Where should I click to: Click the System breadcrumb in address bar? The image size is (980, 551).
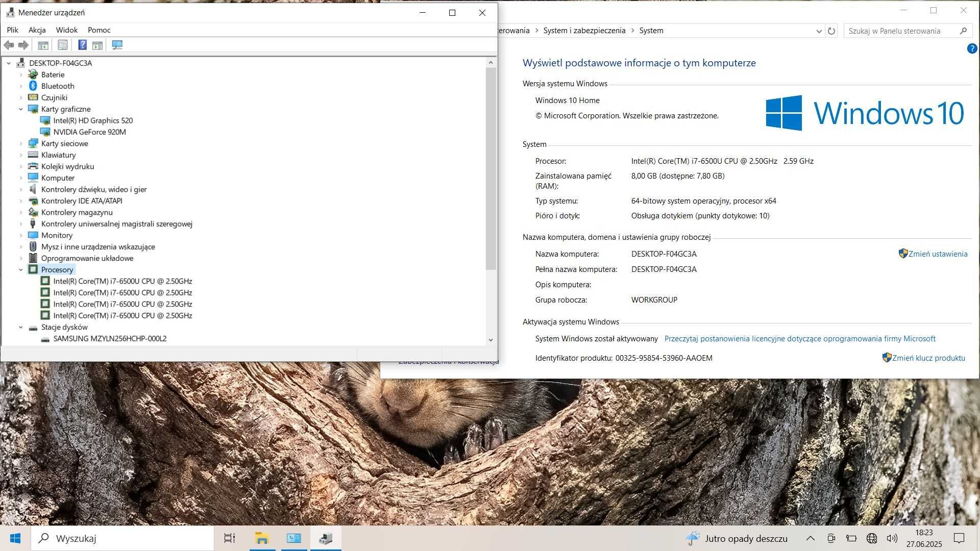(x=651, y=31)
